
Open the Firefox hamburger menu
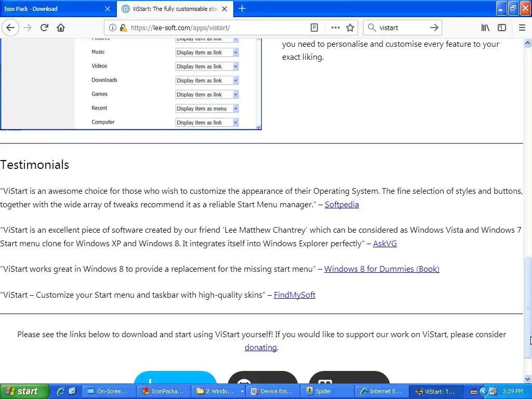click(x=522, y=28)
